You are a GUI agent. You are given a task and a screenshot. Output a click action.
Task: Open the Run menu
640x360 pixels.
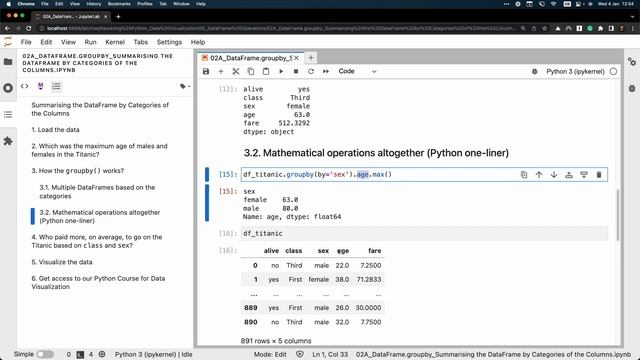90,42
